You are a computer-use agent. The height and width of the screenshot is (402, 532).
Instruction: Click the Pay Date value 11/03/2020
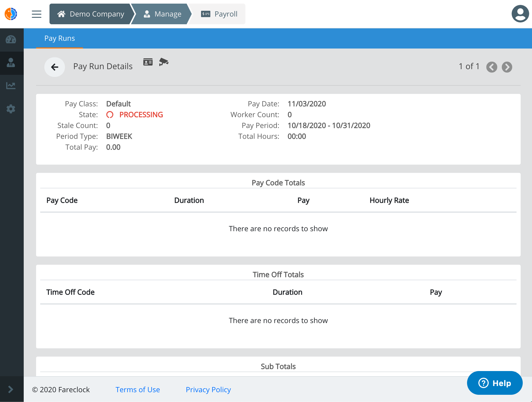click(307, 104)
